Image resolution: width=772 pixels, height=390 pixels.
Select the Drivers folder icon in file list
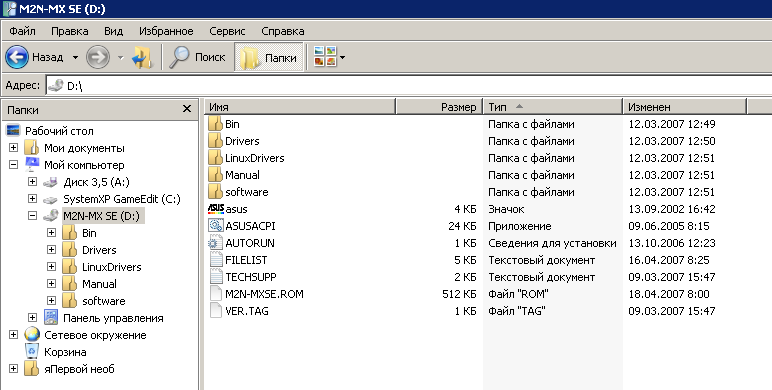[215, 141]
